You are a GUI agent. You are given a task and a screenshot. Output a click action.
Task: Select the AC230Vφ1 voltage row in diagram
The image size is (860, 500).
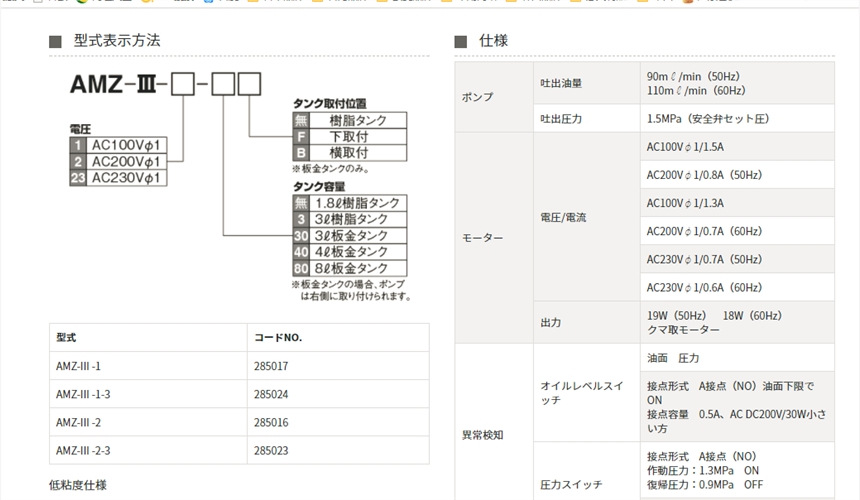pos(130,178)
